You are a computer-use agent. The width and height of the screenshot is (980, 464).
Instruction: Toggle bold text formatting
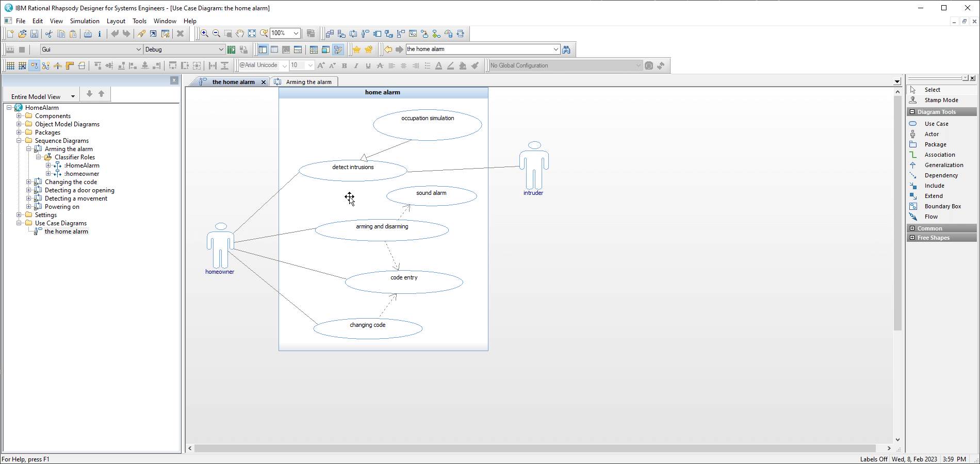(344, 65)
